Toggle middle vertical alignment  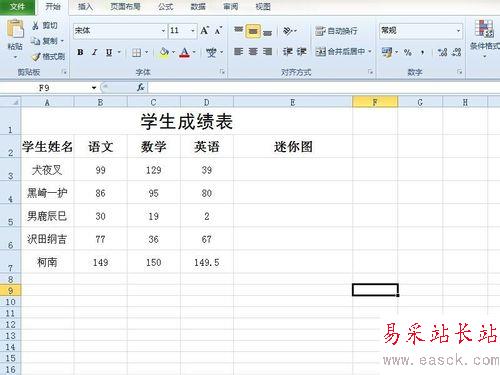253,31
